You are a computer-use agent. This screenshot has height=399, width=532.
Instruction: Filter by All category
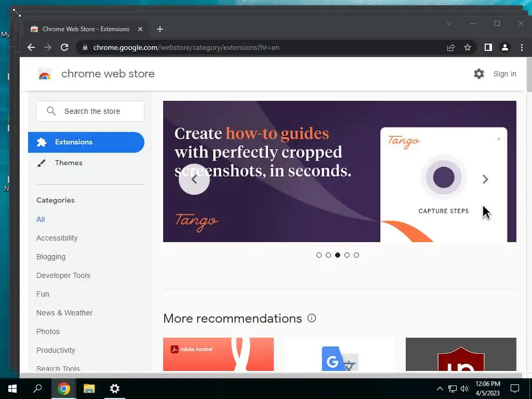[x=41, y=219]
